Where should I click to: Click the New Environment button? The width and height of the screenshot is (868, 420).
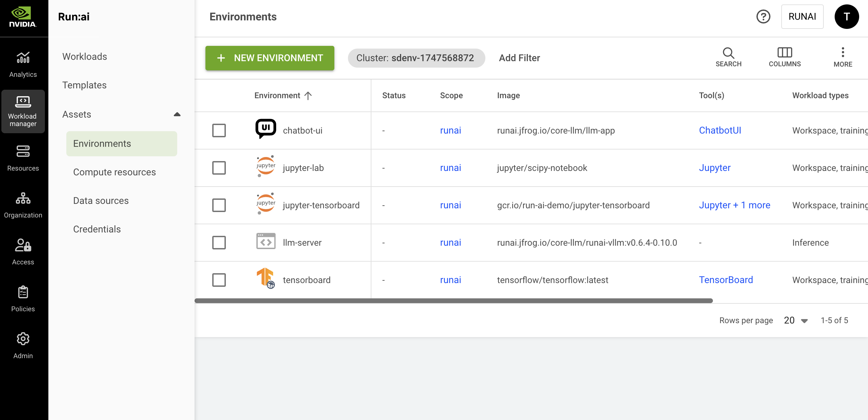coord(270,58)
